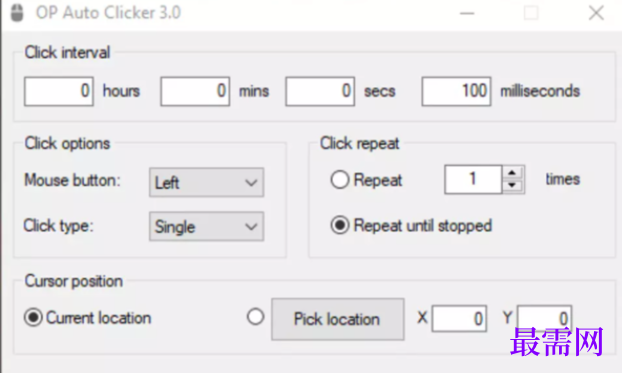
Task: Click the secs input field
Action: pos(320,91)
